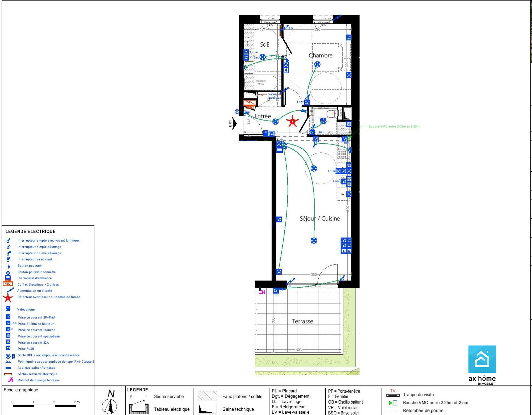
Task: Click the green Bouche VMC legend icon
Action: 393,403
